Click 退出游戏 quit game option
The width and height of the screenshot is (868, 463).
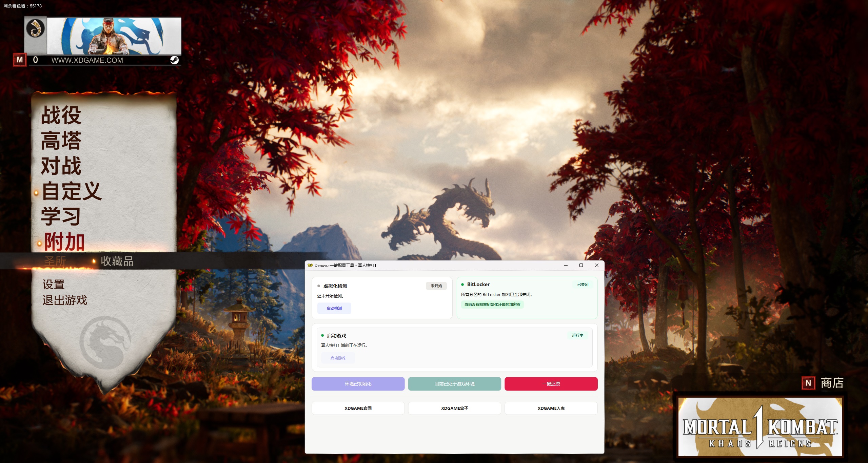(65, 300)
